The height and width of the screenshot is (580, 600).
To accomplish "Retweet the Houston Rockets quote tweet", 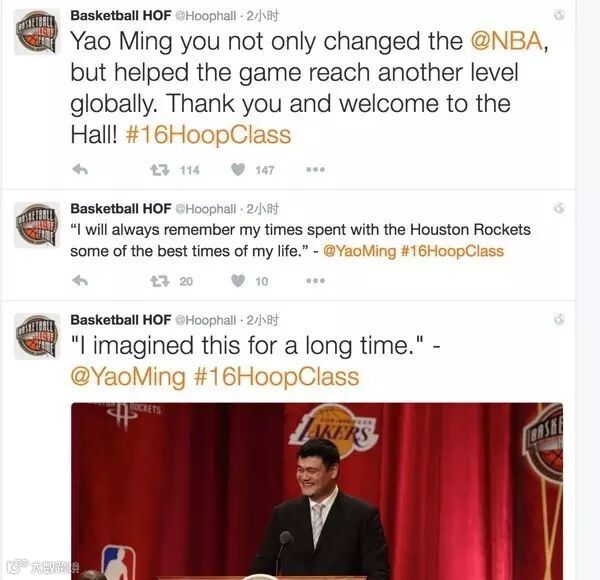I will [x=160, y=281].
